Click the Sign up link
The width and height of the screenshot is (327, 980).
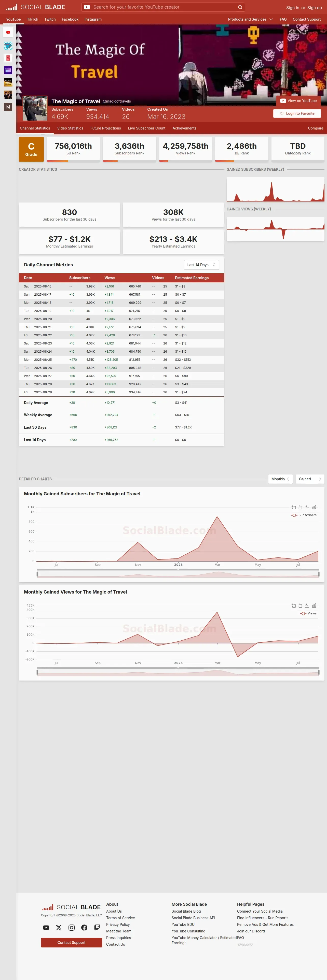[315, 8]
